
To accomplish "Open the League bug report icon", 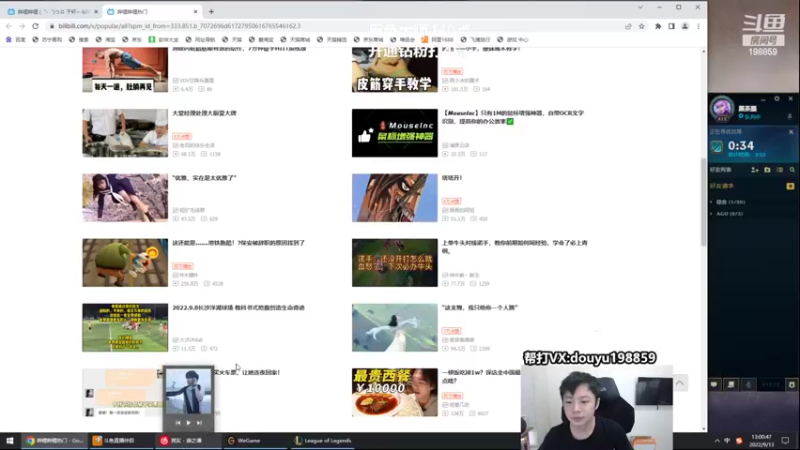I will click(791, 385).
